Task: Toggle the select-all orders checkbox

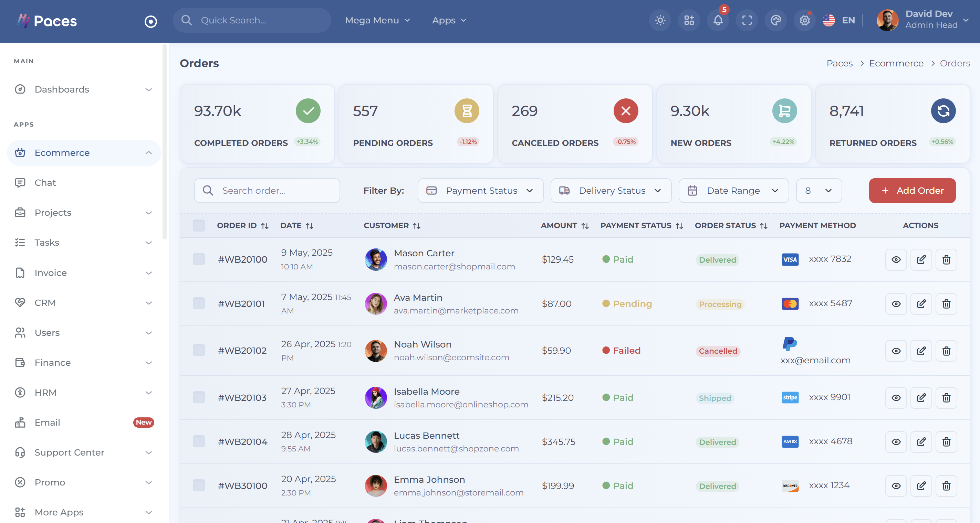Action: [x=199, y=226]
